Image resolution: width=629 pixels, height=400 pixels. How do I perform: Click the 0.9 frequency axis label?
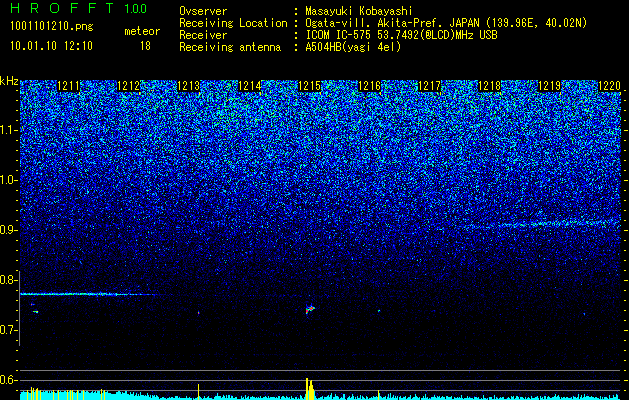pyautogui.click(x=9, y=230)
